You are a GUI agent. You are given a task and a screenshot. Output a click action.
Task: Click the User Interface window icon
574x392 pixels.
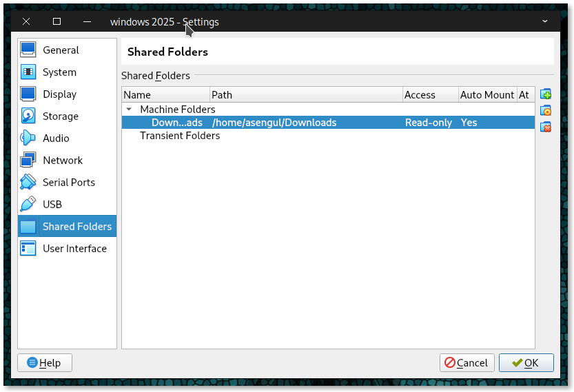28,248
